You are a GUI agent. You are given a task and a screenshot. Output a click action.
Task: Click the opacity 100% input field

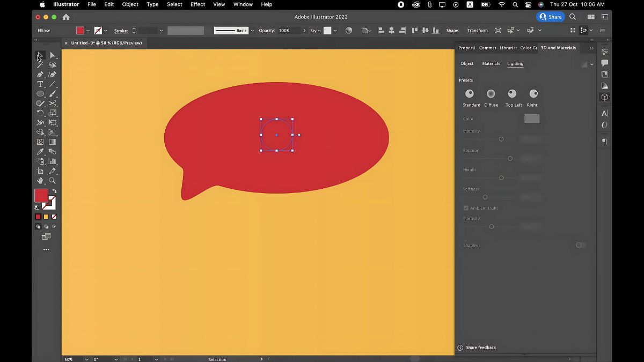[289, 31]
